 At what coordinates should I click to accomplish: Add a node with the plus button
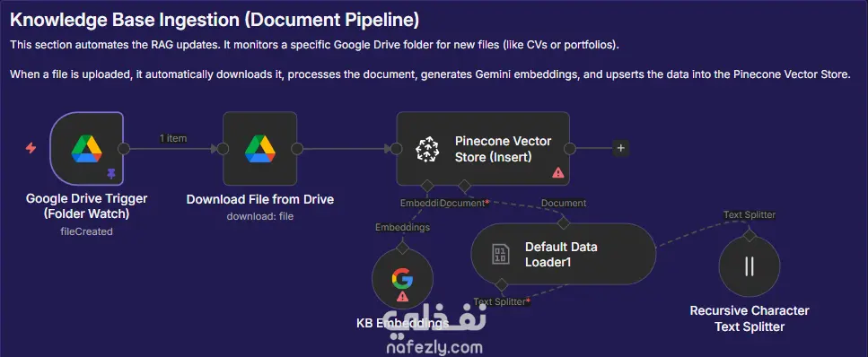620,148
